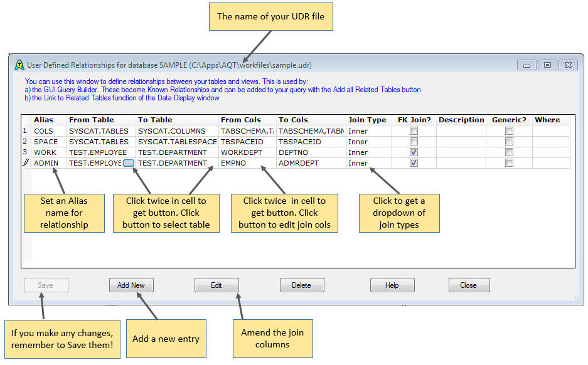Image resolution: width=588 pixels, height=365 pixels.
Task: Select row number 3 header
Action: pos(26,152)
